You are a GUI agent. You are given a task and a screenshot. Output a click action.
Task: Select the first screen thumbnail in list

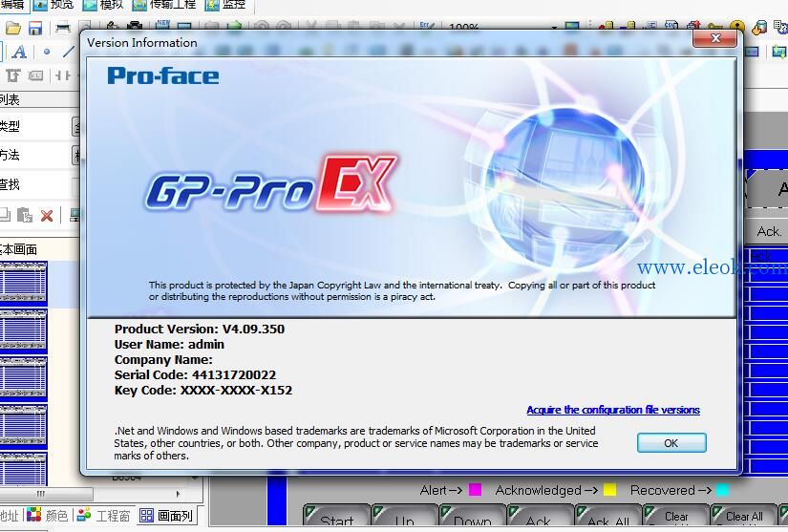(23, 284)
